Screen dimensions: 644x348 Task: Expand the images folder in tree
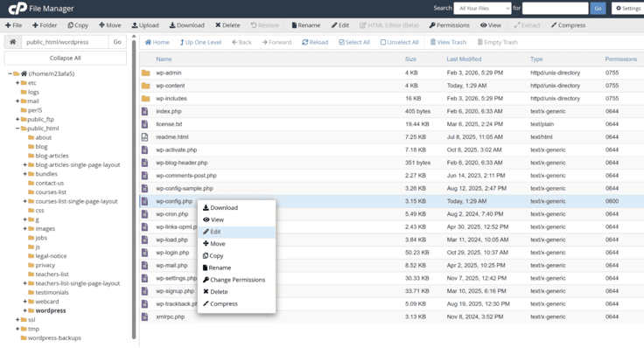point(24,228)
